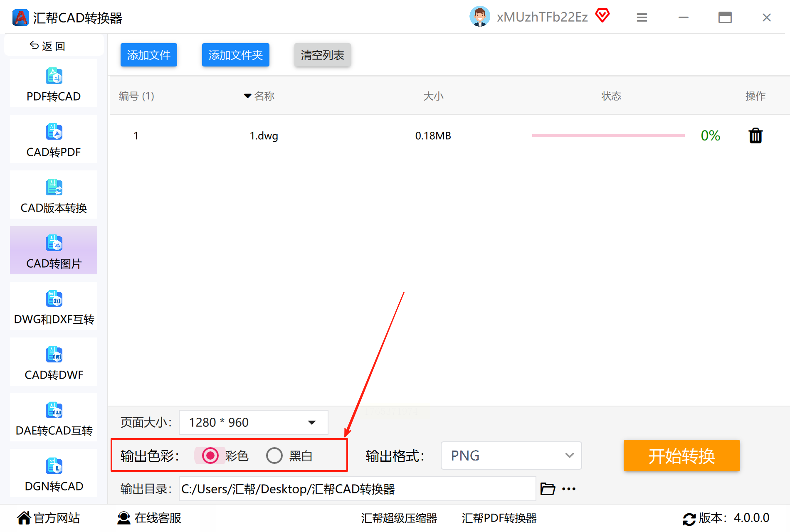Viewport: 790px width, 532px height.
Task: Sort list by 名称 column arrow
Action: click(248, 96)
